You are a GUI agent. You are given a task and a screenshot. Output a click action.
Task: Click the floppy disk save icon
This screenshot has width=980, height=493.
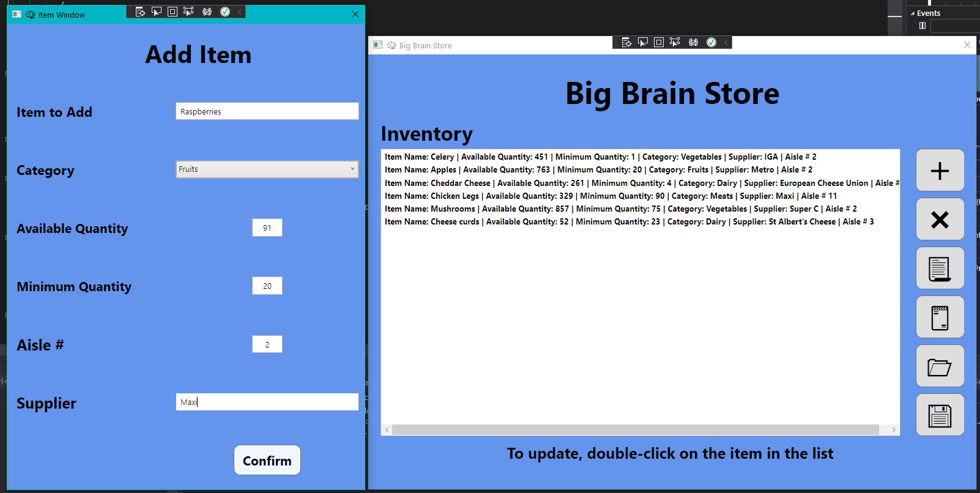(940, 415)
